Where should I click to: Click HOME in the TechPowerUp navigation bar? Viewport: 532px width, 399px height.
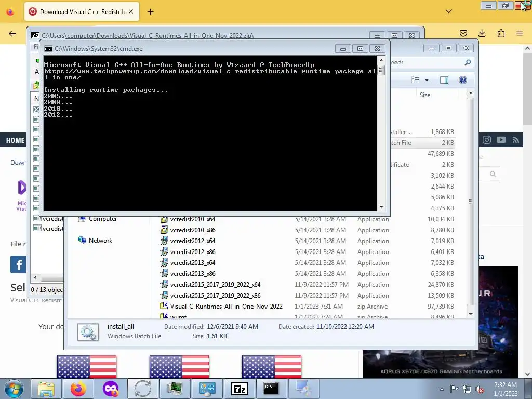(x=15, y=140)
